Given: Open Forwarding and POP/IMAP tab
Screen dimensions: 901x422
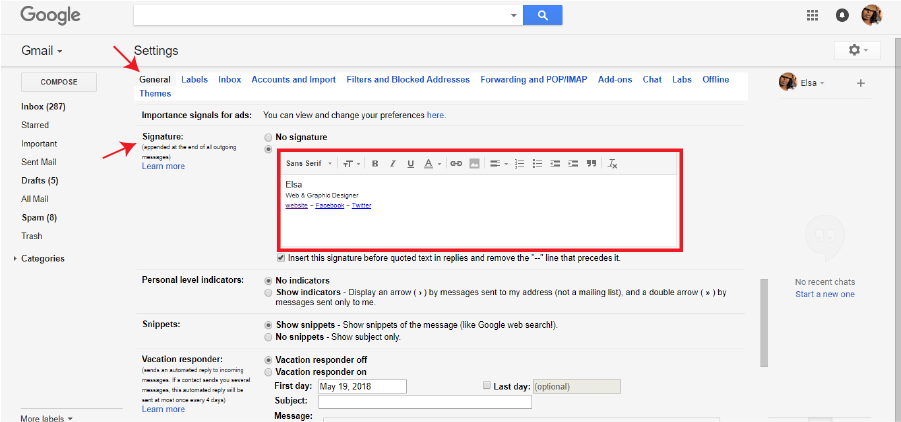Looking at the screenshot, I should coord(534,80).
